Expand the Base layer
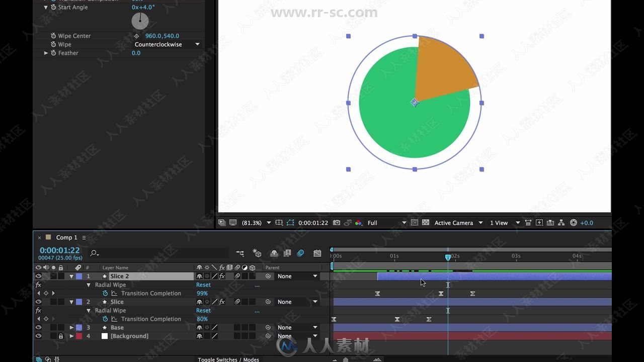Viewport: 644px width, 362px height. (x=71, y=327)
